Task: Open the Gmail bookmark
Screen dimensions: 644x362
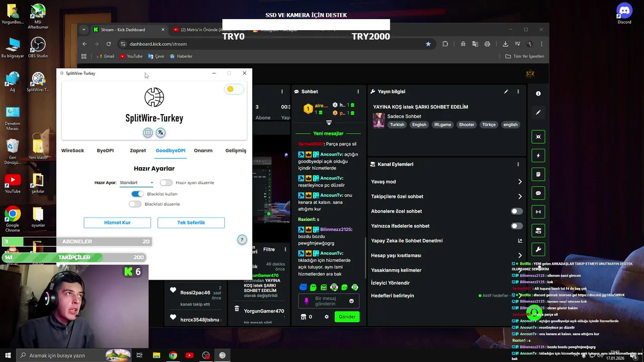Action: pyautogui.click(x=105, y=56)
